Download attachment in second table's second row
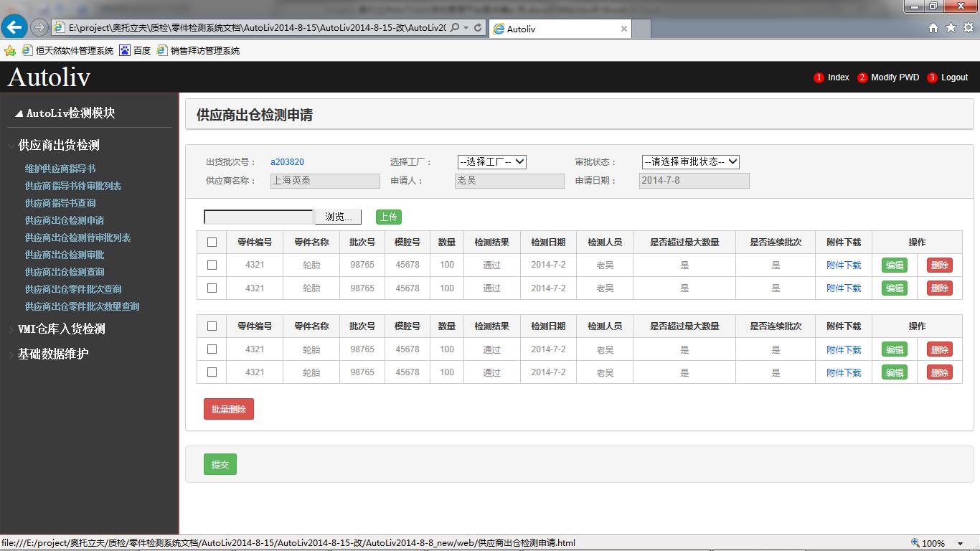This screenshot has height=551, width=980. (x=844, y=372)
